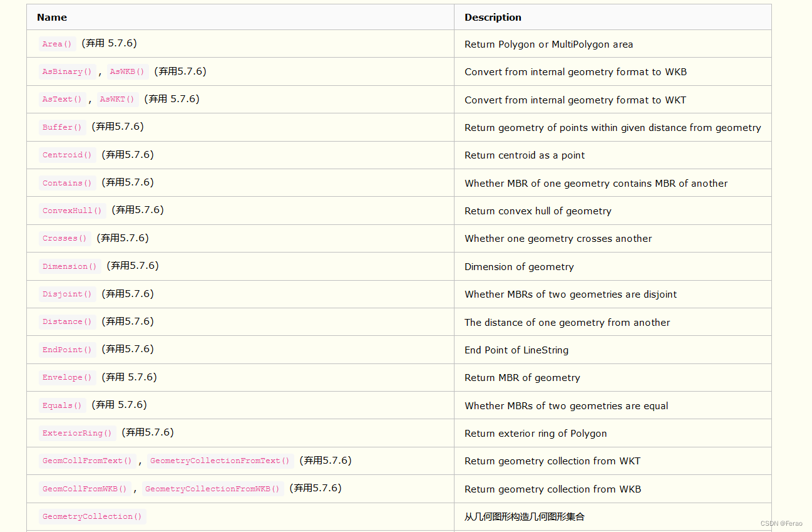This screenshot has width=812, height=532.
Task: Open the ExteriorRing() function link
Action: (x=77, y=433)
